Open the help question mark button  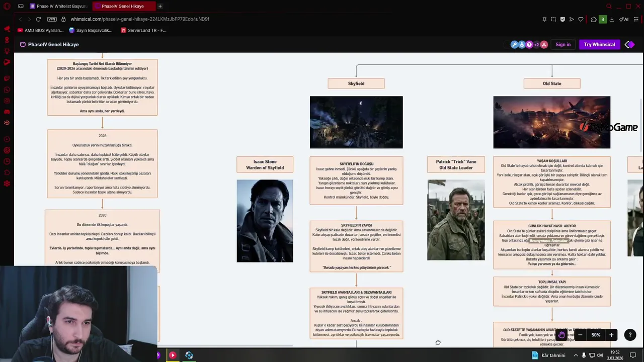pyautogui.click(x=630, y=335)
